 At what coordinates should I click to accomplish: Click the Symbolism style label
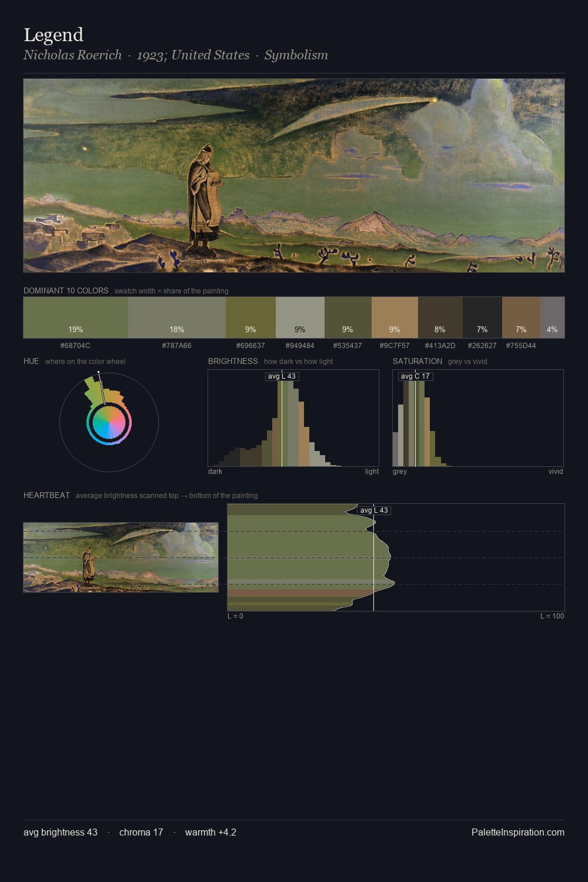click(x=296, y=55)
